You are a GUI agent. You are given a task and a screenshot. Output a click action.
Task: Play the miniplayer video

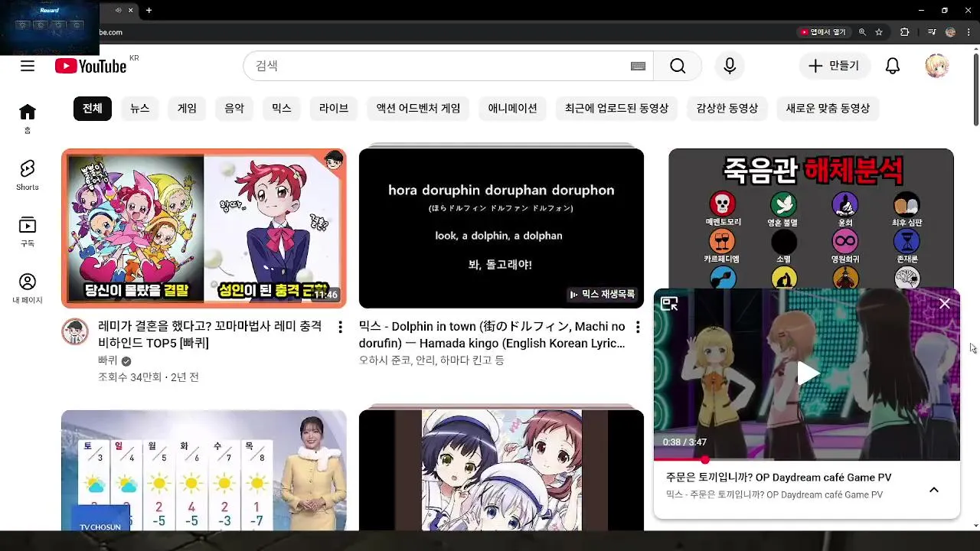click(x=808, y=373)
